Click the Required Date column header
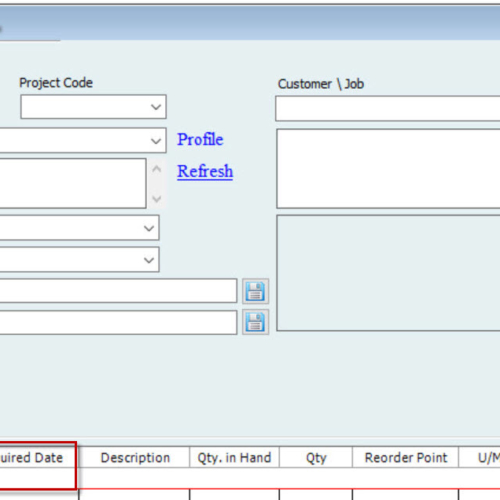Image resolution: width=500 pixels, height=500 pixels. (37, 458)
